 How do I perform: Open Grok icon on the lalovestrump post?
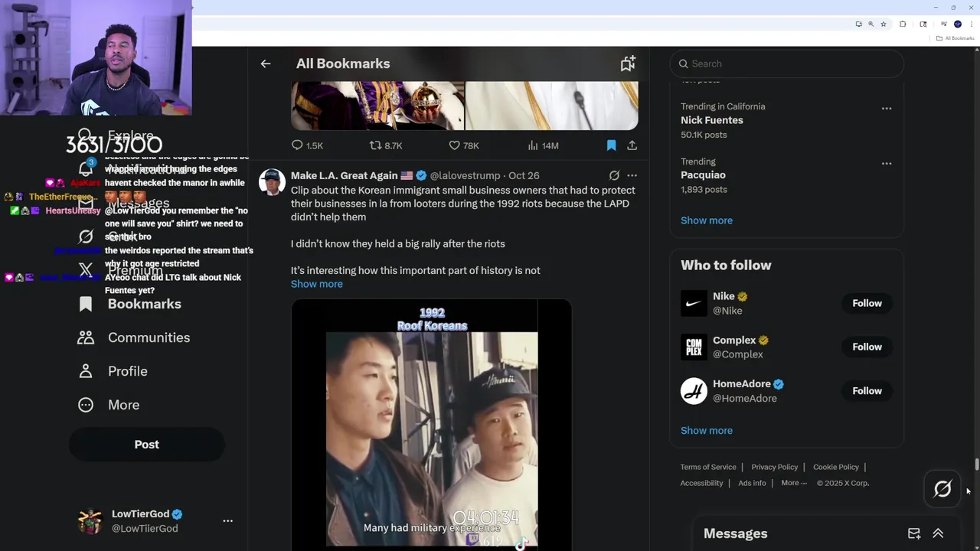tap(614, 175)
